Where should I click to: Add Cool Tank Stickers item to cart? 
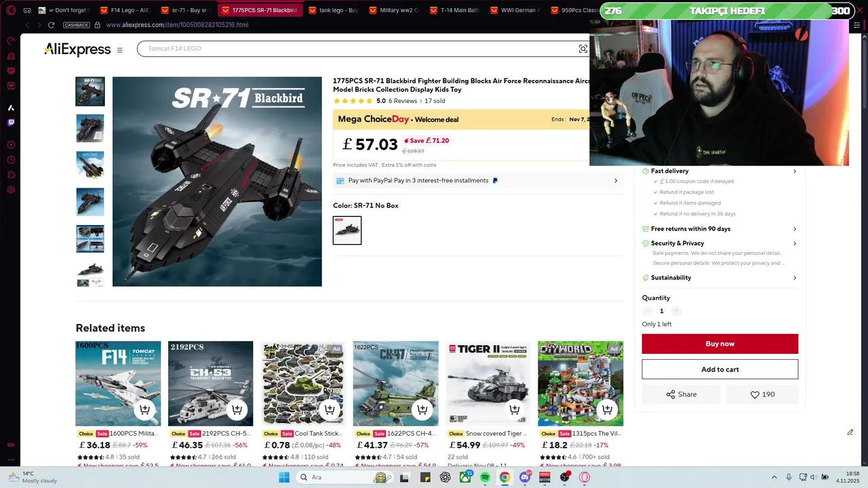(x=330, y=409)
